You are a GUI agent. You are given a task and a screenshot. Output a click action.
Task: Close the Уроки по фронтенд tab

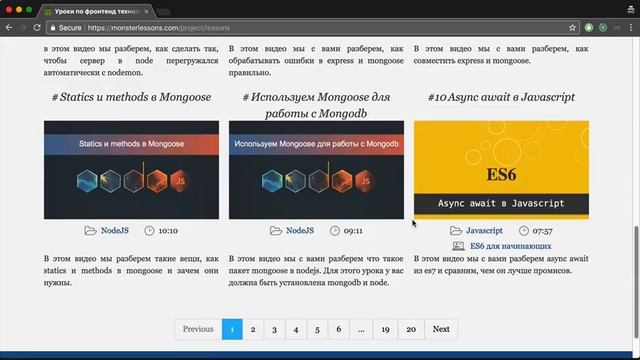click(147, 11)
